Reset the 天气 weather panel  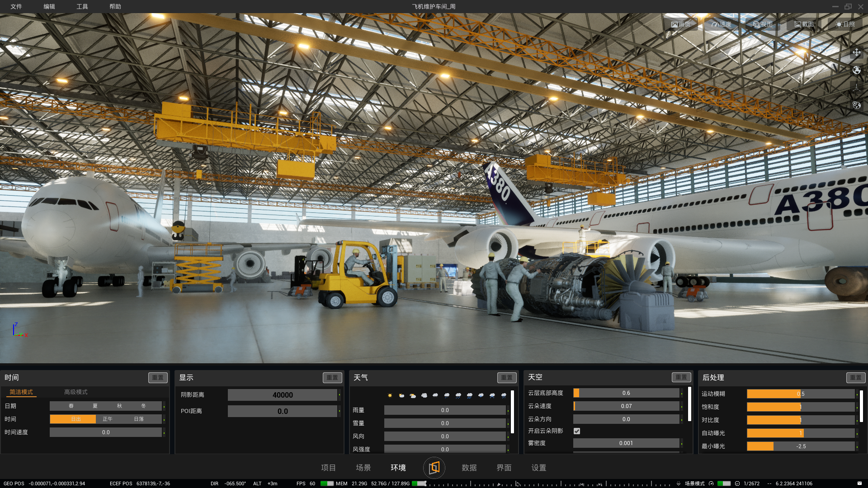coord(507,378)
